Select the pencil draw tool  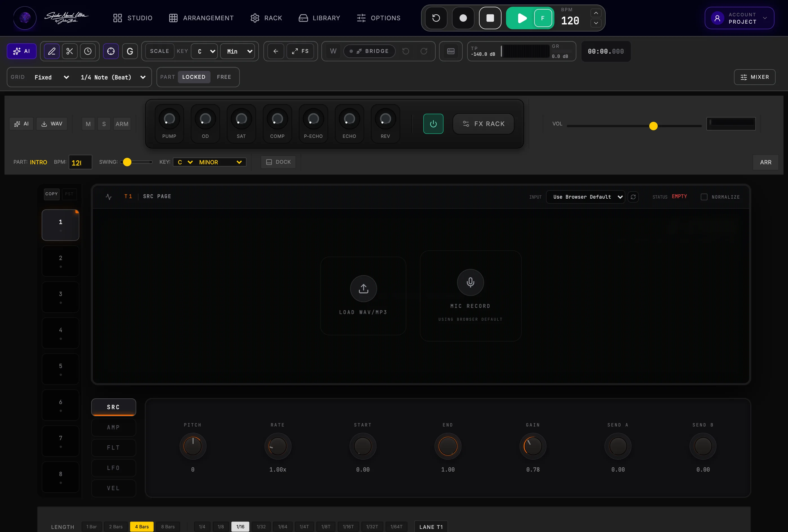click(52, 51)
